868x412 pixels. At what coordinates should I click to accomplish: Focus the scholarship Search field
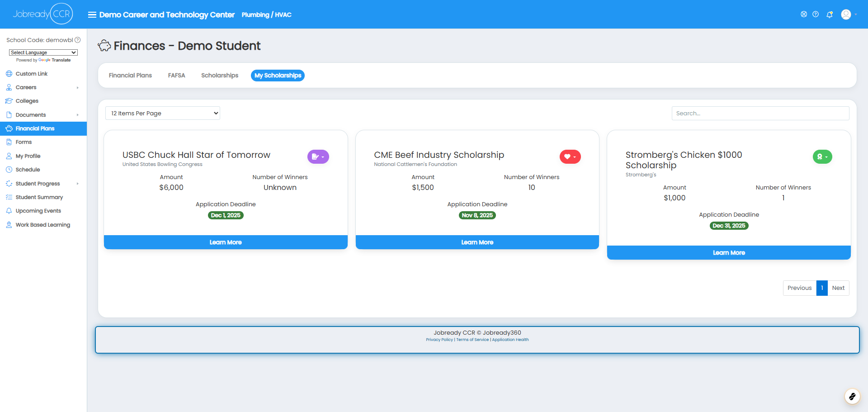(x=760, y=113)
